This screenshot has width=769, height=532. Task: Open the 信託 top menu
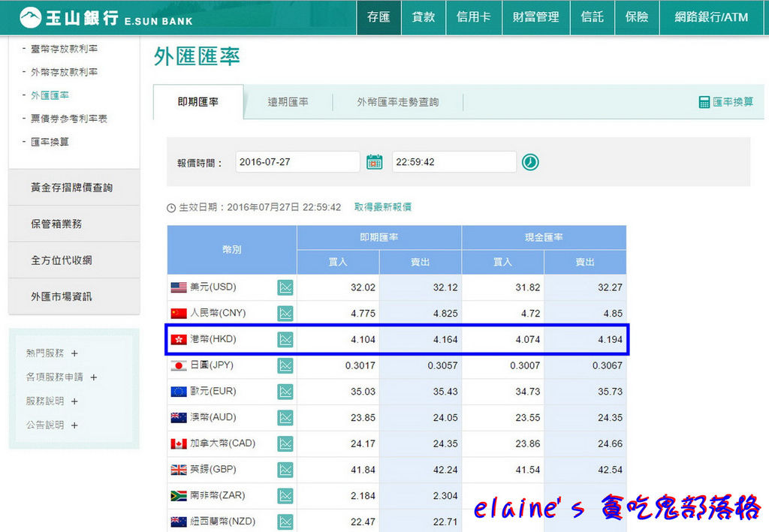click(x=593, y=17)
